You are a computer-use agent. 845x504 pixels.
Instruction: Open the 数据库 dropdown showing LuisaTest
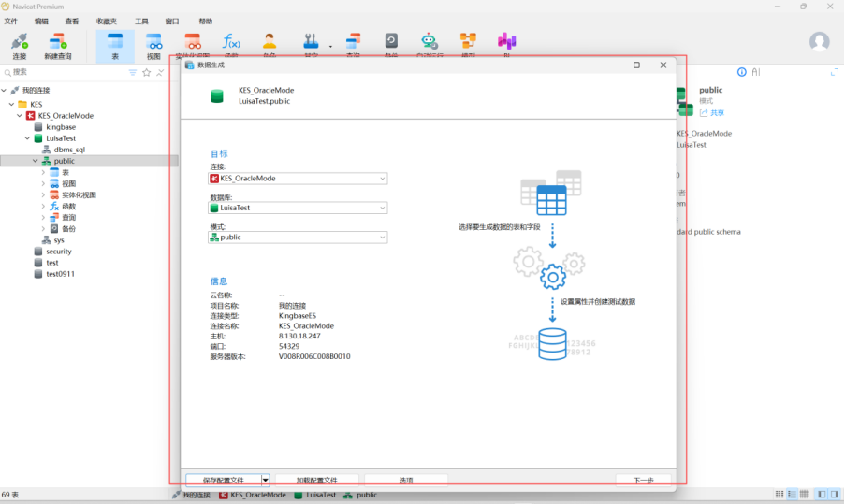click(298, 208)
